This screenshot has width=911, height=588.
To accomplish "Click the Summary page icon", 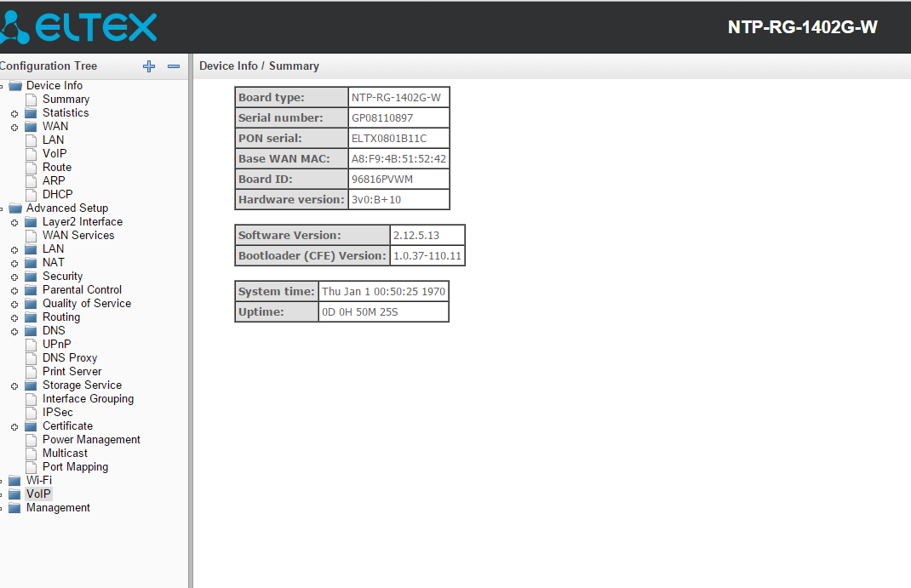I will 32,100.
